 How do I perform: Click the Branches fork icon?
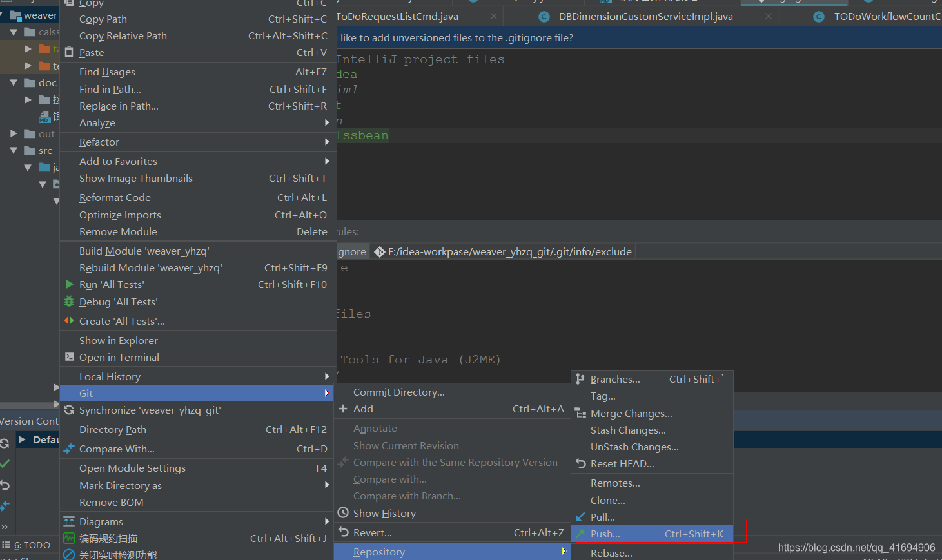pyautogui.click(x=580, y=379)
